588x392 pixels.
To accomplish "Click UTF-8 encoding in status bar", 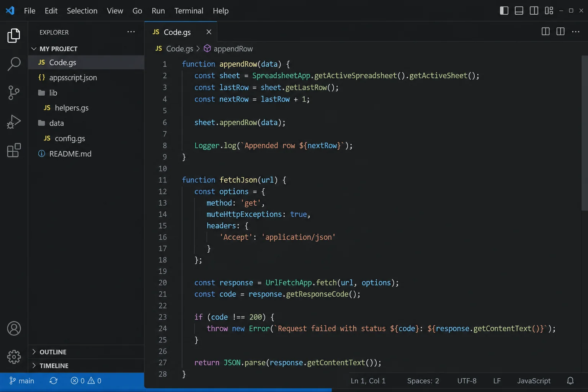I will pyautogui.click(x=467, y=381).
